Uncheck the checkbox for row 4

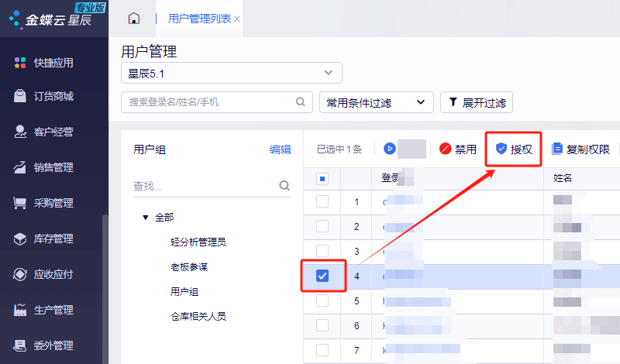322,276
